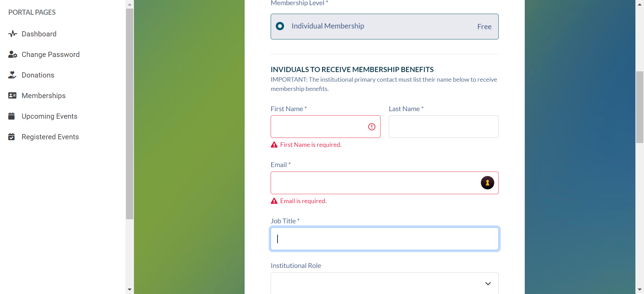This screenshot has height=294, width=644.
Task: Click the 'First Name is required.' message
Action: [x=311, y=145]
